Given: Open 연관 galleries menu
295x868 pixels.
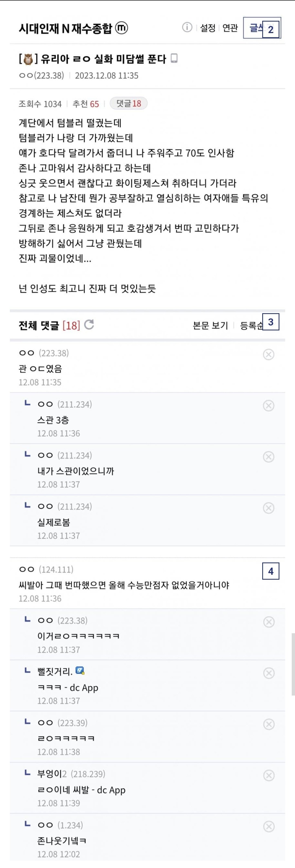Looking at the screenshot, I should (230, 28).
